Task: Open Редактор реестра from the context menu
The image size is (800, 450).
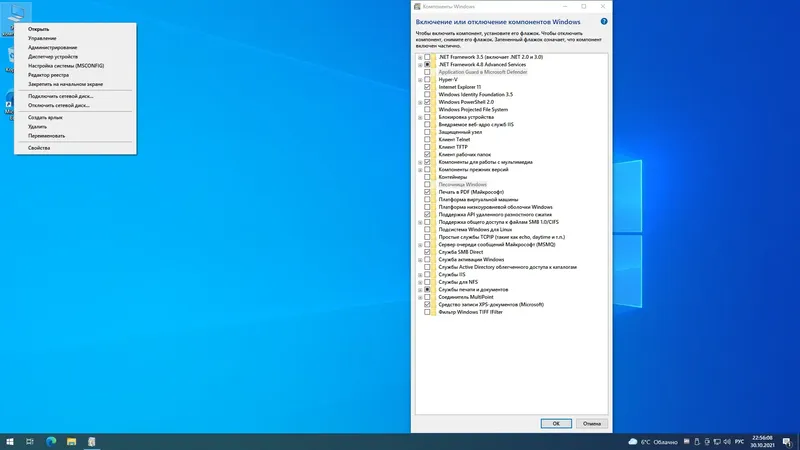Action: click(75, 75)
